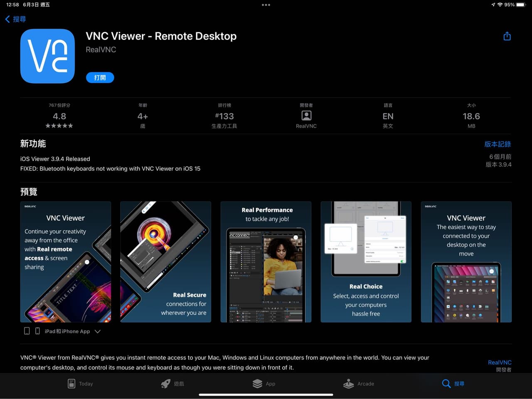
Task: Open the 'The easiest way to stay connected' preview
Action: point(466,262)
